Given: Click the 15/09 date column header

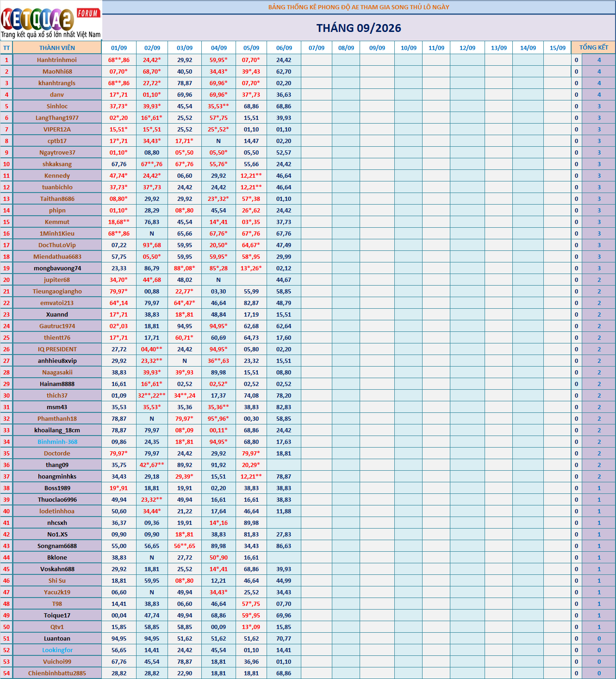Looking at the screenshot, I should coord(558,48).
